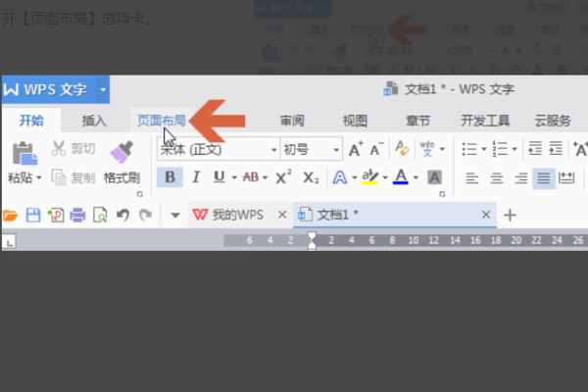Image resolution: width=588 pixels, height=392 pixels.
Task: Click the text effects outlined A icon
Action: pyautogui.click(x=340, y=177)
